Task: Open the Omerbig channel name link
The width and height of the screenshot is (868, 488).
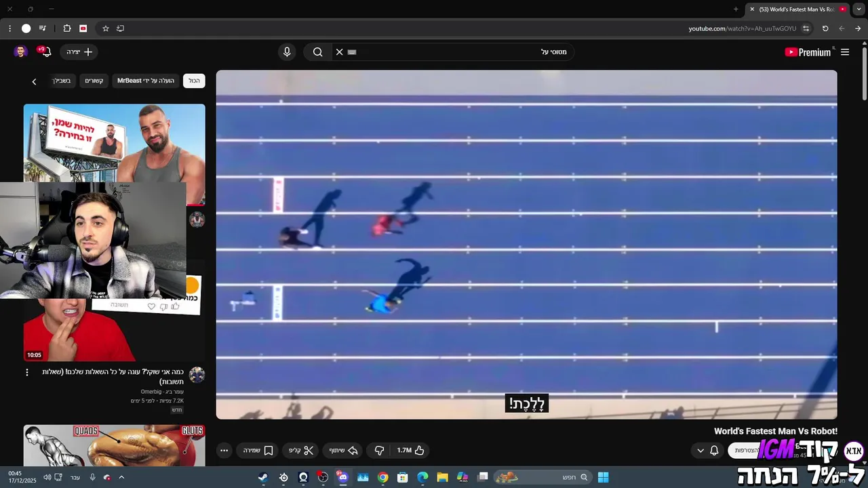Action: click(162, 392)
